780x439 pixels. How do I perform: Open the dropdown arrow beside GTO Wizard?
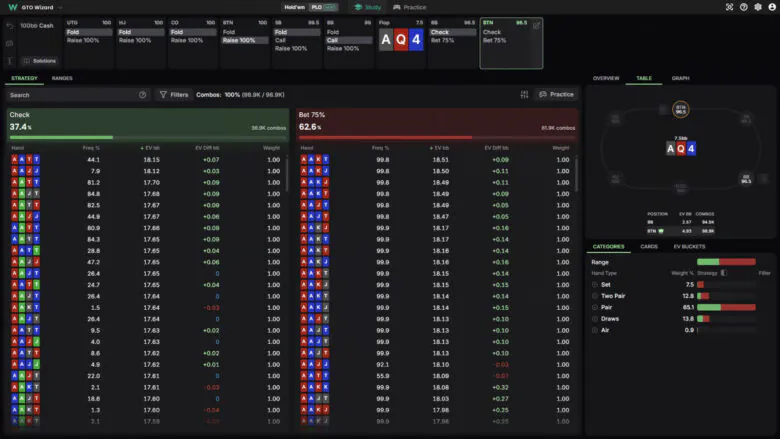(x=61, y=7)
